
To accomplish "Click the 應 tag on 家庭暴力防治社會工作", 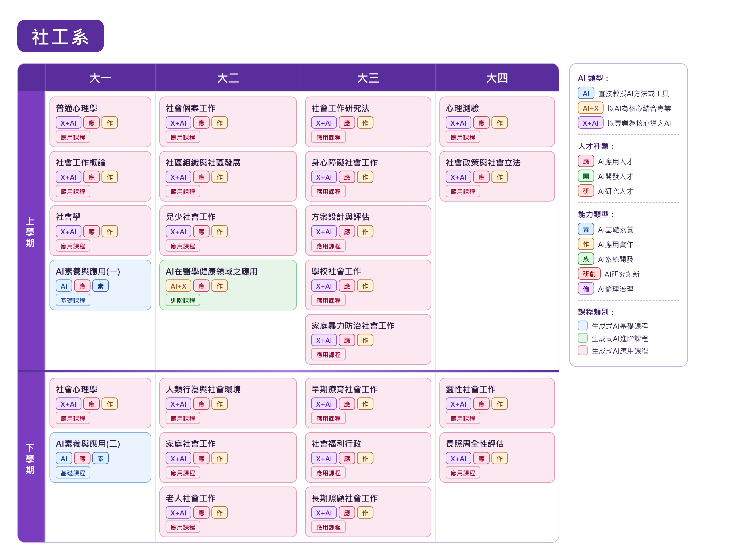I will click(347, 340).
